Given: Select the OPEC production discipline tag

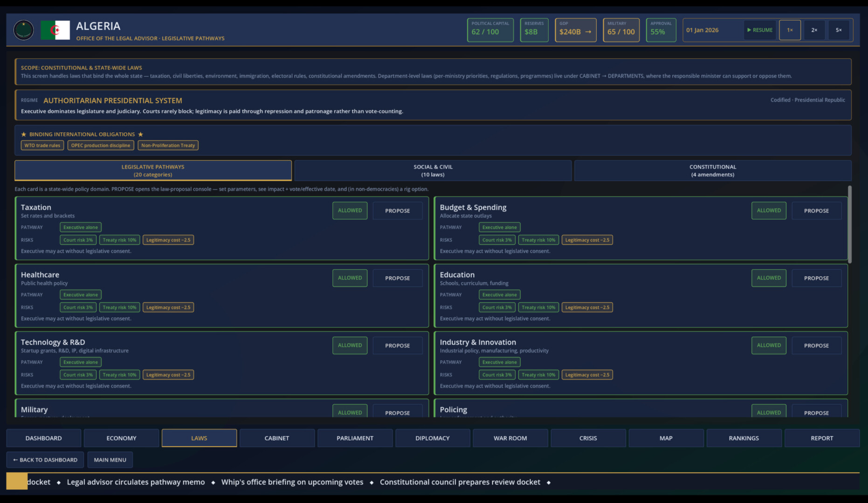Looking at the screenshot, I should tap(101, 145).
